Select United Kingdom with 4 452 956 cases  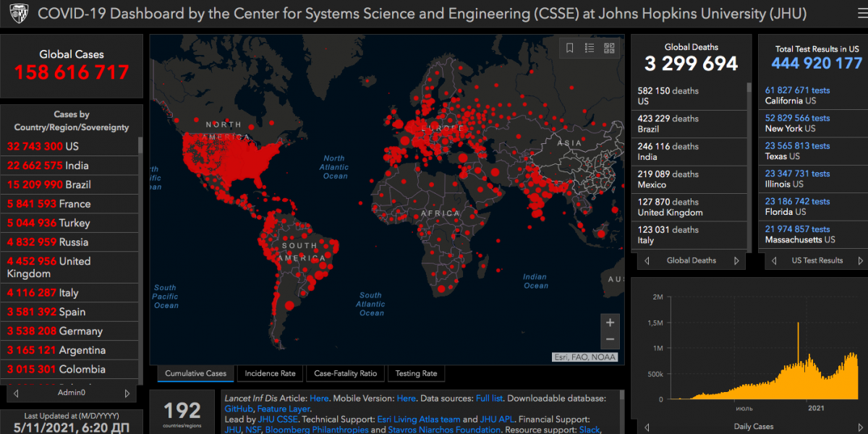[x=69, y=267]
